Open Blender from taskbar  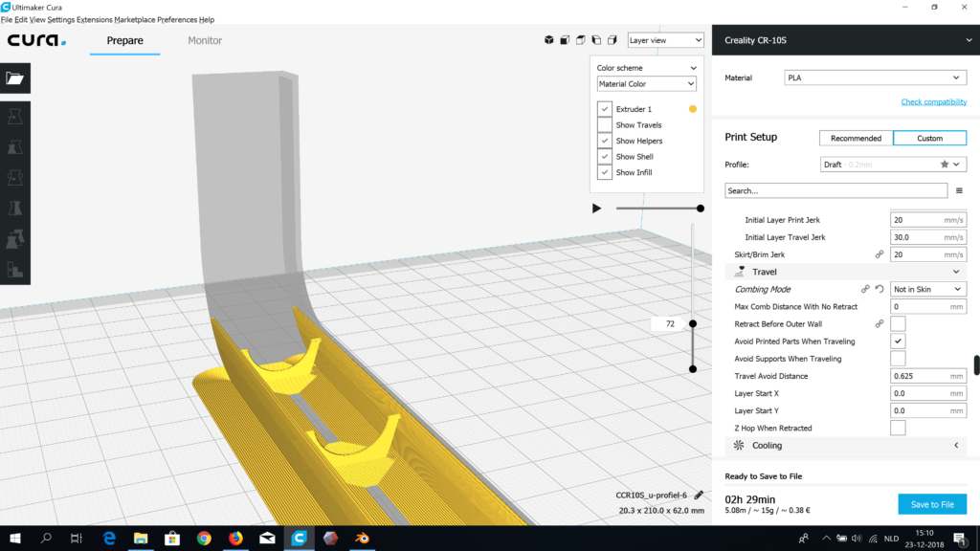point(363,538)
